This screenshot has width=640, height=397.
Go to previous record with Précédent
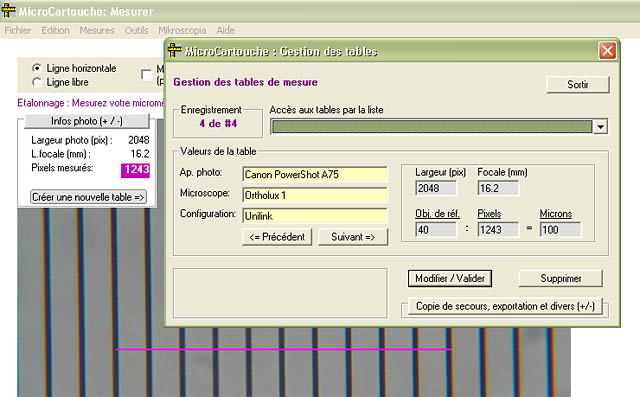tap(277, 237)
